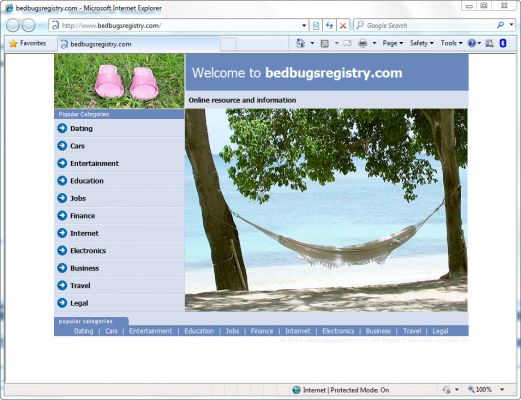The height and width of the screenshot is (400, 521).
Task: Click the Stop loading icon
Action: click(x=343, y=25)
